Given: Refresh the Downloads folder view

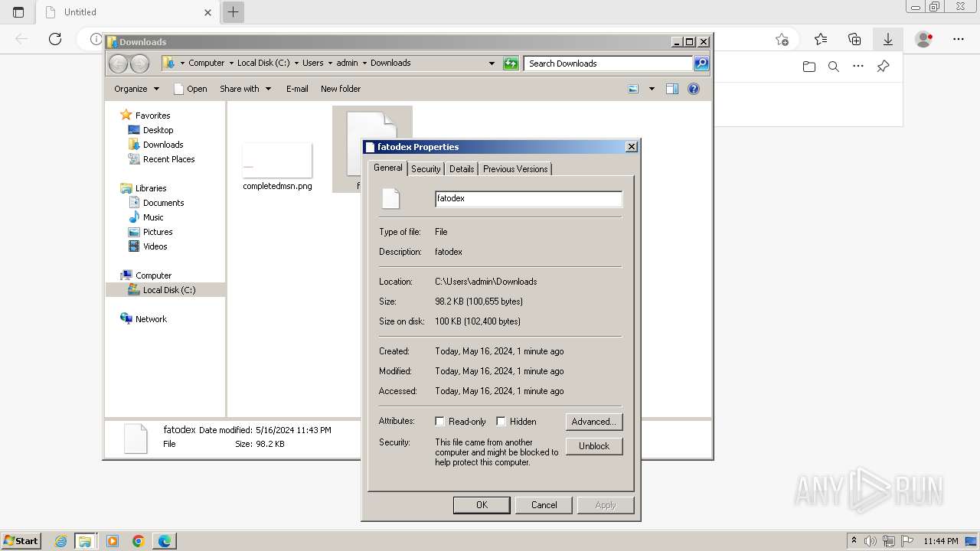Looking at the screenshot, I should tap(511, 64).
